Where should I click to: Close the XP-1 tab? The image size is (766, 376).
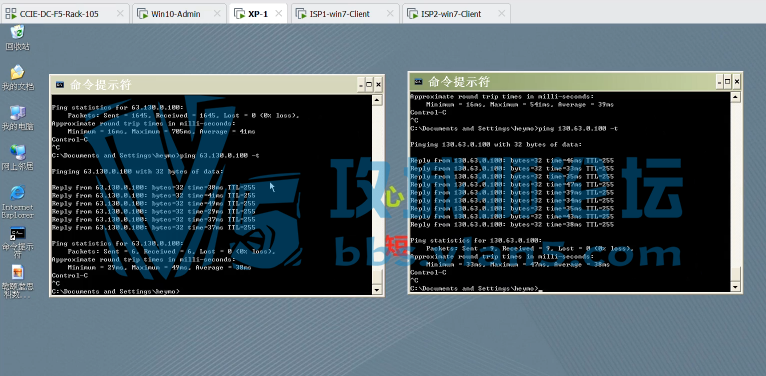point(278,14)
